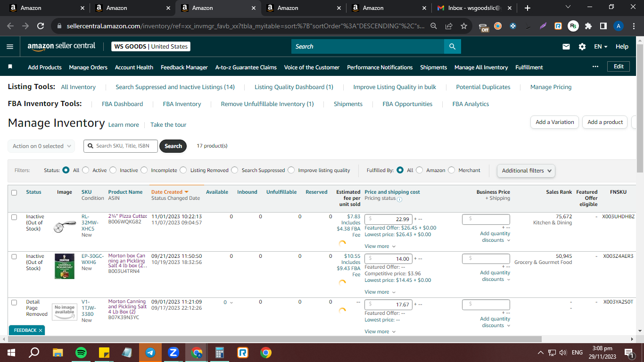This screenshot has width=644, height=362.
Task: Select the Search Suppressed status filter
Action: tap(235, 170)
